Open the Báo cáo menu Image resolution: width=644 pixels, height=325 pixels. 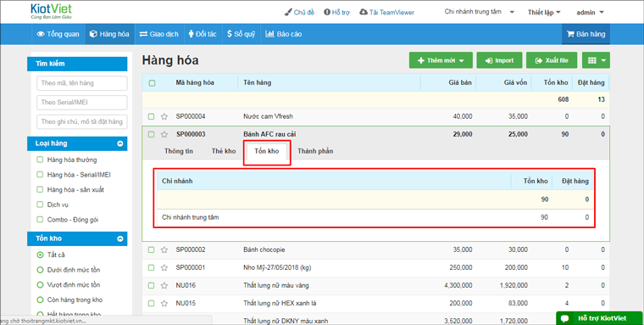(283, 34)
